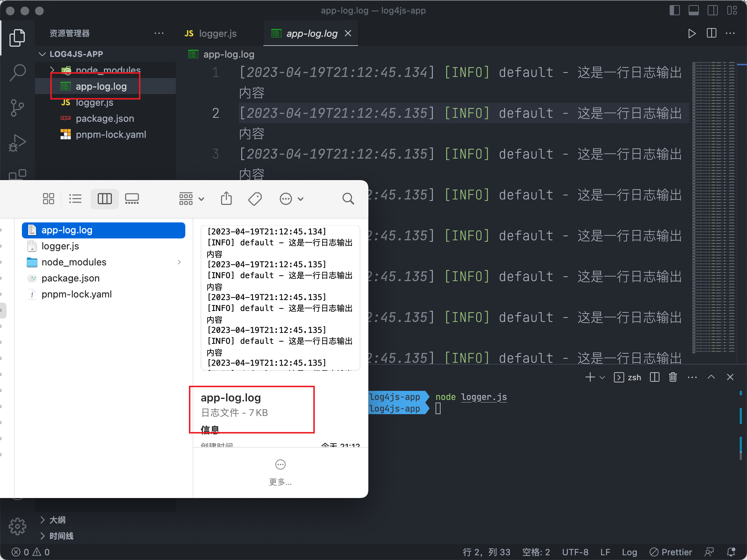This screenshot has width=747, height=560.
Task: Click the Manage gear icon
Action: pos(17,526)
